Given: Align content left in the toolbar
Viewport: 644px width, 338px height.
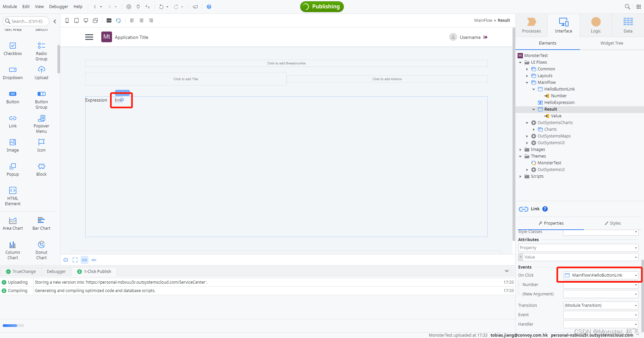Looking at the screenshot, I should 132,20.
